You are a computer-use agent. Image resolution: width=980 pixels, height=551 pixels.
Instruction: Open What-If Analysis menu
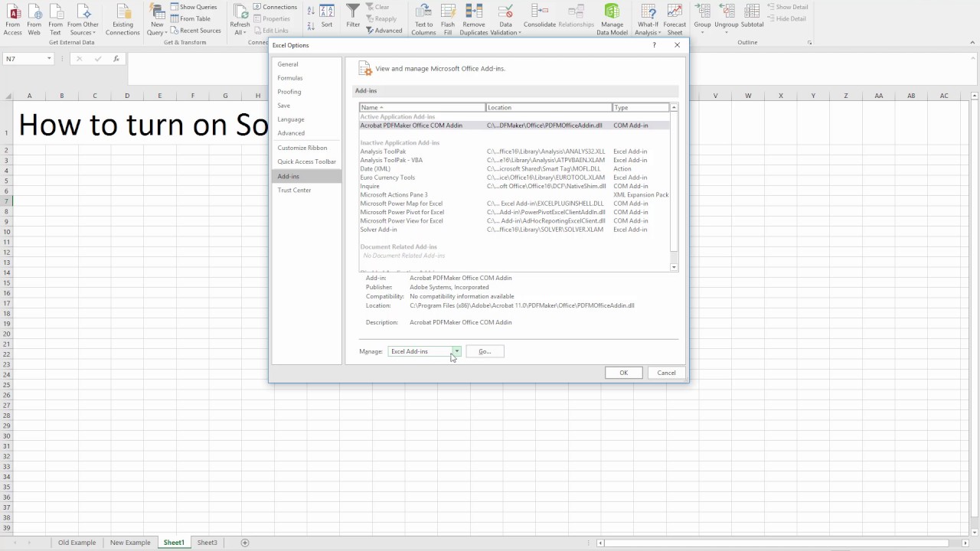648,19
